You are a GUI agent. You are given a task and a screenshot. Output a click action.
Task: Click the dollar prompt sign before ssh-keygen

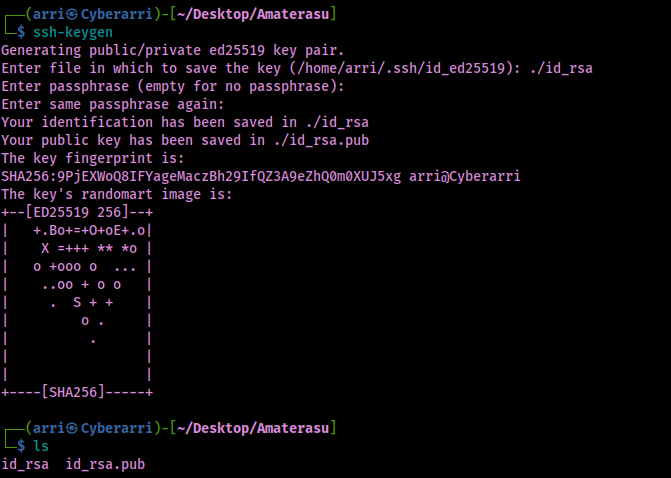tap(22, 32)
